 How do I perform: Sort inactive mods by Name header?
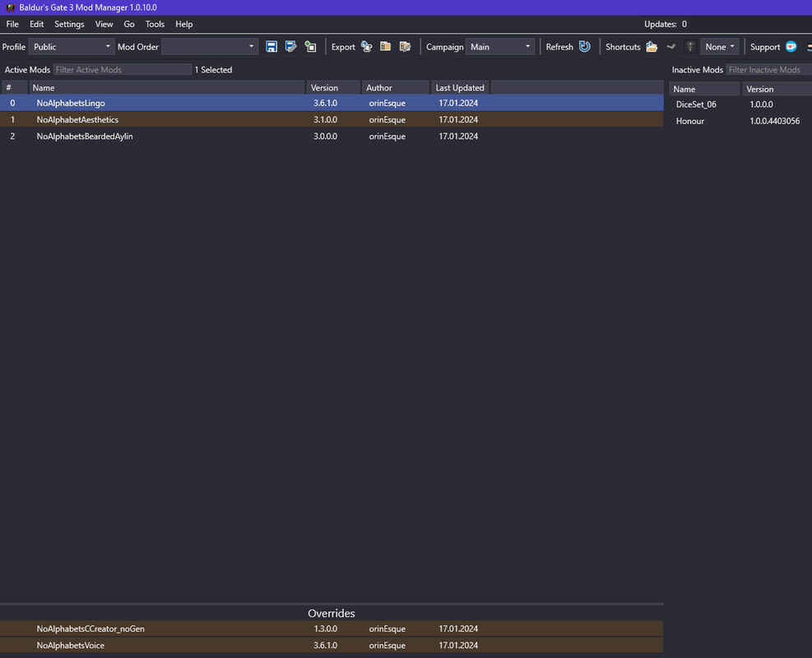point(705,89)
